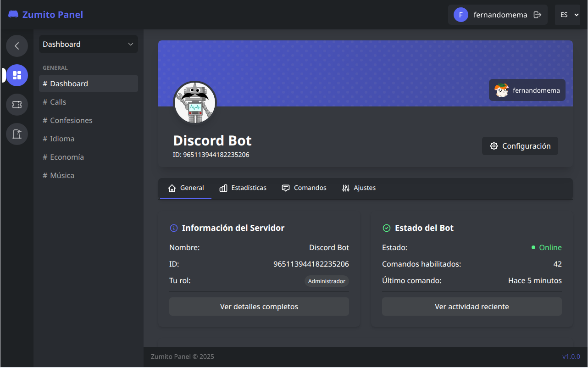Image resolution: width=588 pixels, height=368 pixels.
Task: Click the Discord logo next to Zumito Panel
Action: [13, 14]
